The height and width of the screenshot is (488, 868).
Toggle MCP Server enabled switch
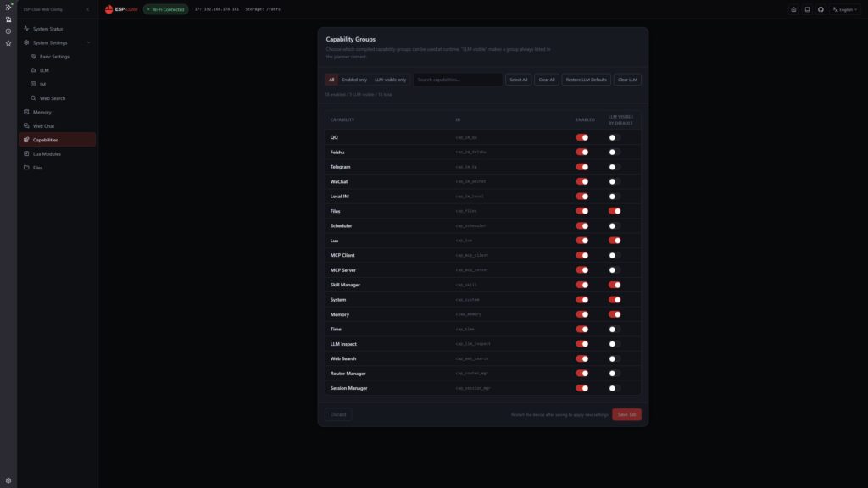pyautogui.click(x=581, y=270)
